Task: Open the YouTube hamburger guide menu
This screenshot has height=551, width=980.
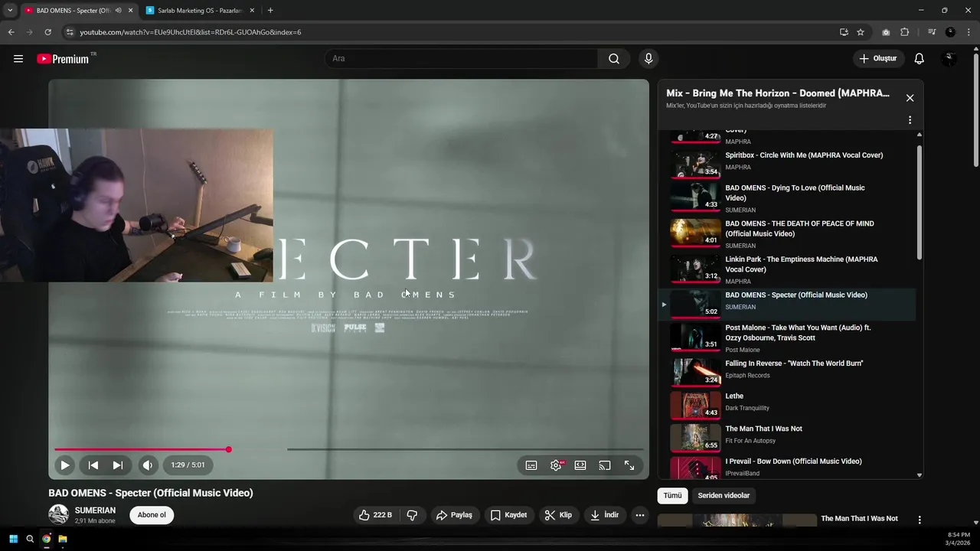Action: (18, 59)
